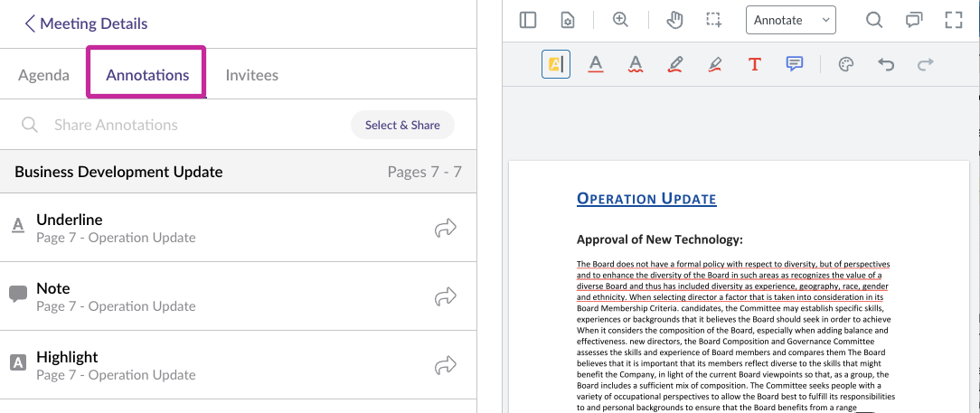Click the search magnifier in Share Annotations
This screenshot has height=413, width=980.
tap(29, 125)
